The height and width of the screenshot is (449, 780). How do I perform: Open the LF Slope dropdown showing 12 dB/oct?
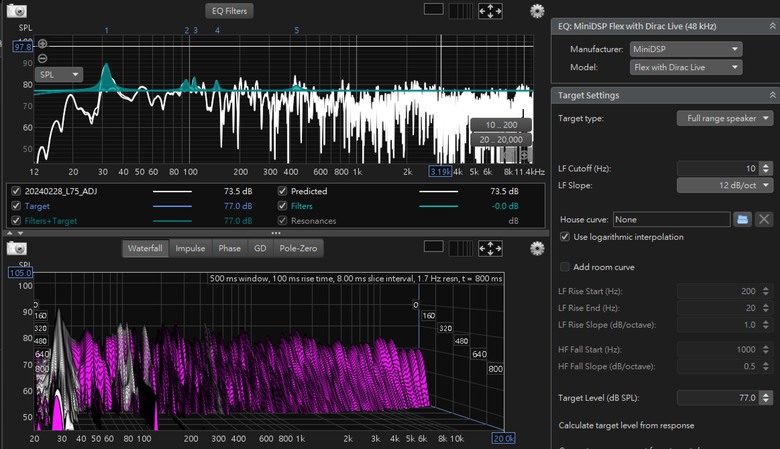click(x=725, y=185)
